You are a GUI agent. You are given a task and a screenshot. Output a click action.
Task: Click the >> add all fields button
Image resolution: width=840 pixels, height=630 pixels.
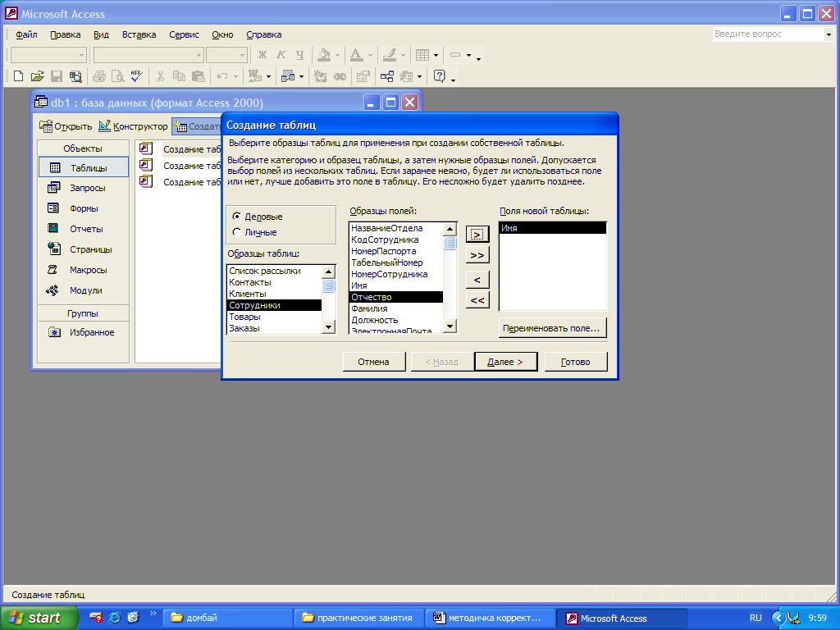click(x=477, y=255)
